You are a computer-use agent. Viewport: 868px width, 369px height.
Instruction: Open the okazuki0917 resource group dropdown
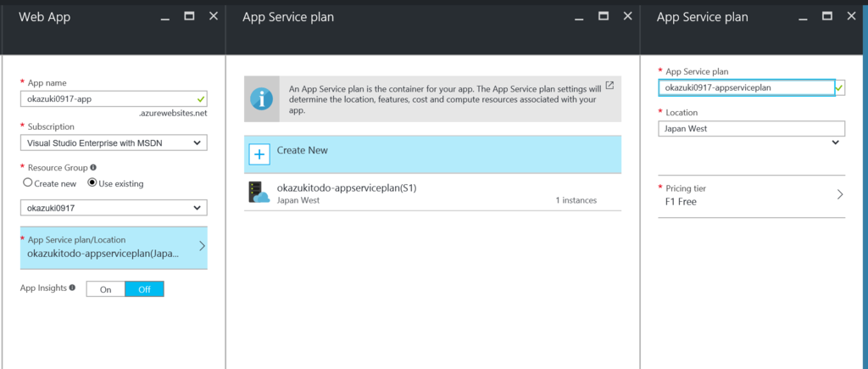[x=114, y=209]
